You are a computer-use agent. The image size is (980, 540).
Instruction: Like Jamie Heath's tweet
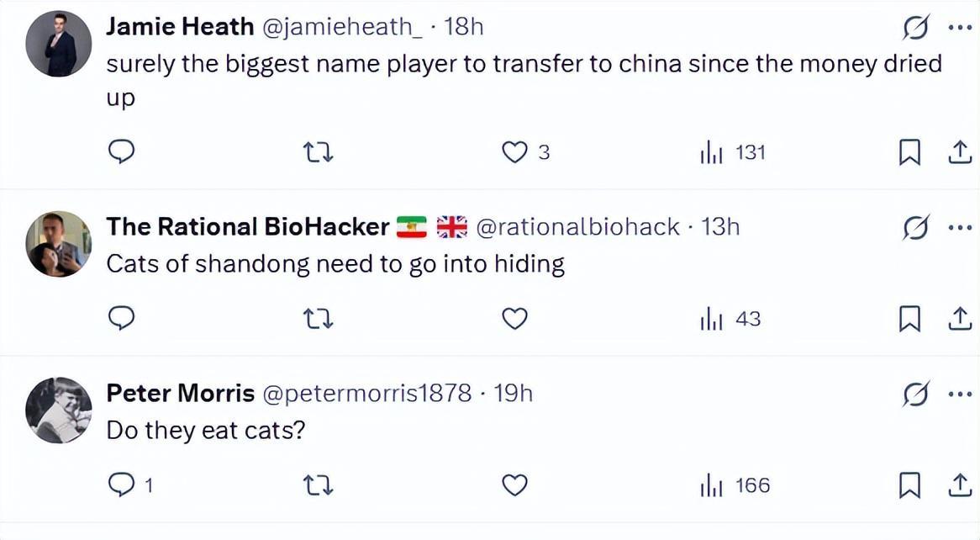[x=514, y=152]
